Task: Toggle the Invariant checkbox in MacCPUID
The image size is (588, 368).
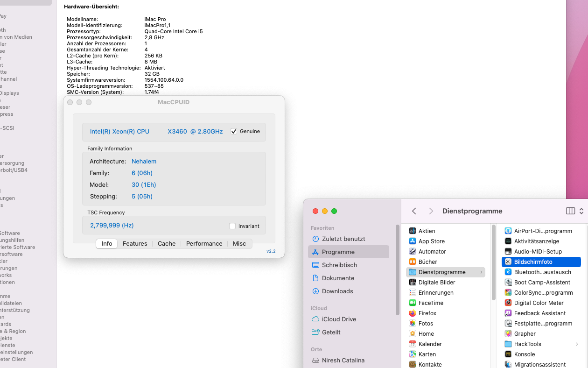Action: tap(232, 226)
